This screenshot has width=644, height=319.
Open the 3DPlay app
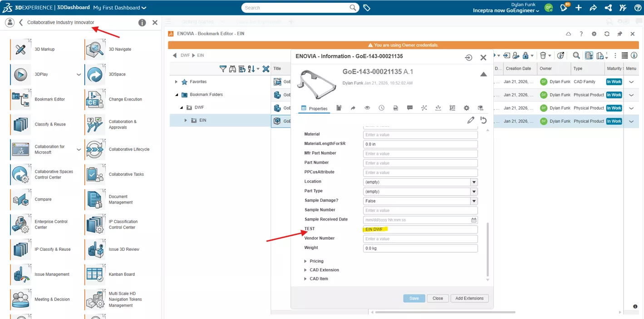20,74
